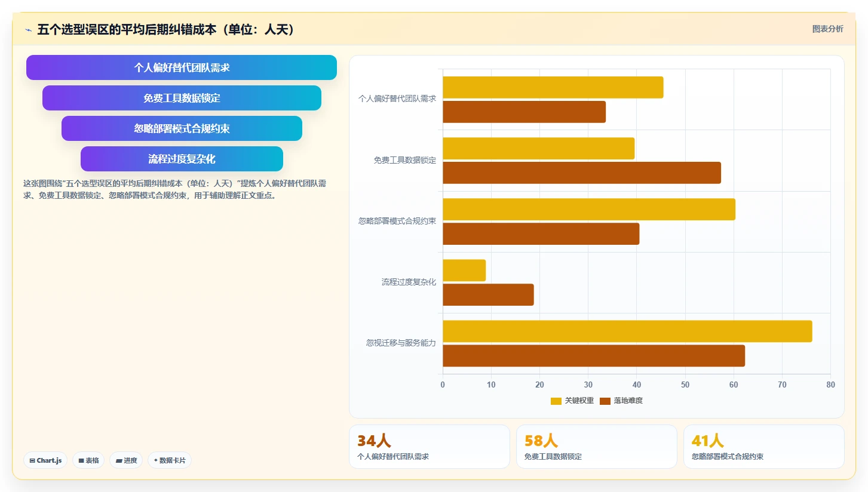The image size is (868, 492).
Task: Click the 数据卡片 tag chip
Action: pos(170,460)
